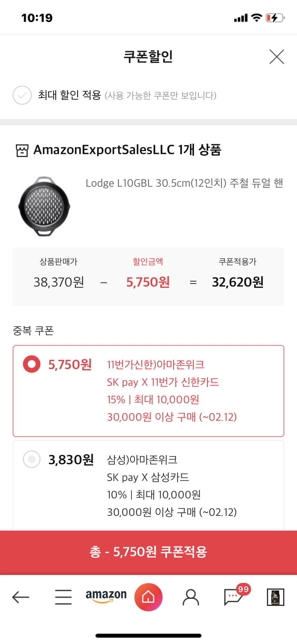Screen dimensions: 297x644
Task: Open chat messages with 99 badge
Action: click(x=236, y=595)
